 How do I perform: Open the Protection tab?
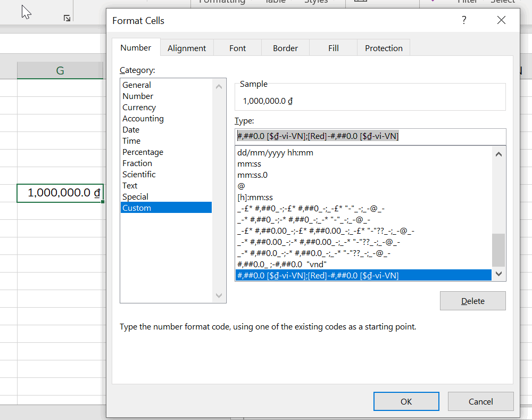coord(384,48)
